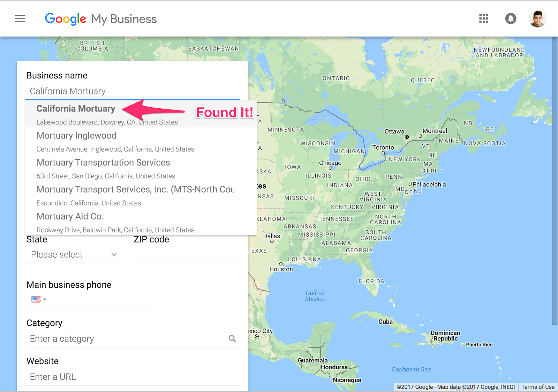Click the QUEBEC label on the map
The width and height of the screenshot is (558, 392).
tap(423, 80)
